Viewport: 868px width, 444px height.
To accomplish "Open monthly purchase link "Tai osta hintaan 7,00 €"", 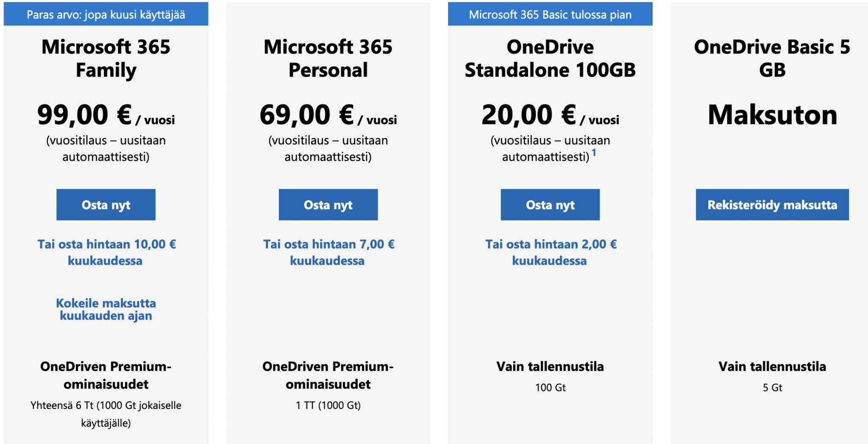I will (x=328, y=252).
